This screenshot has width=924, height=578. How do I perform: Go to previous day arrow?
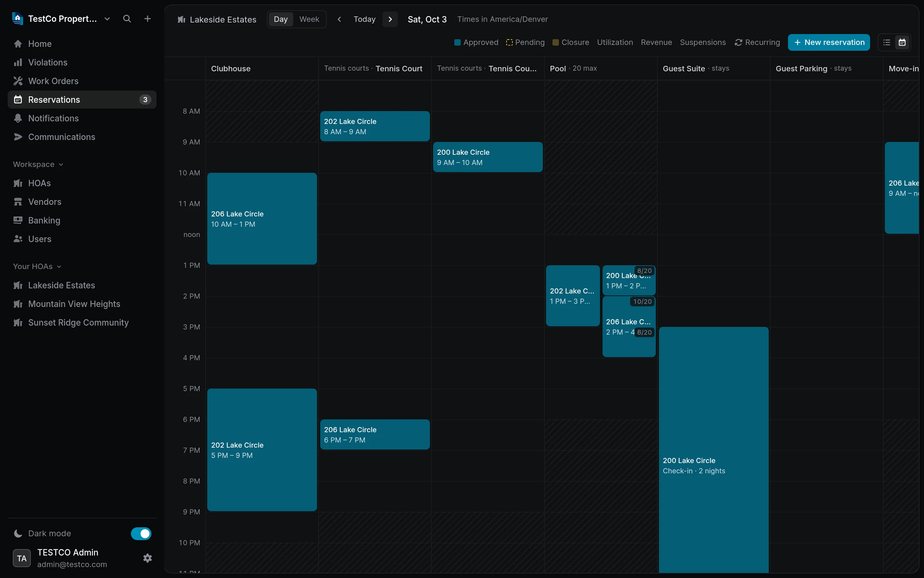[339, 19]
